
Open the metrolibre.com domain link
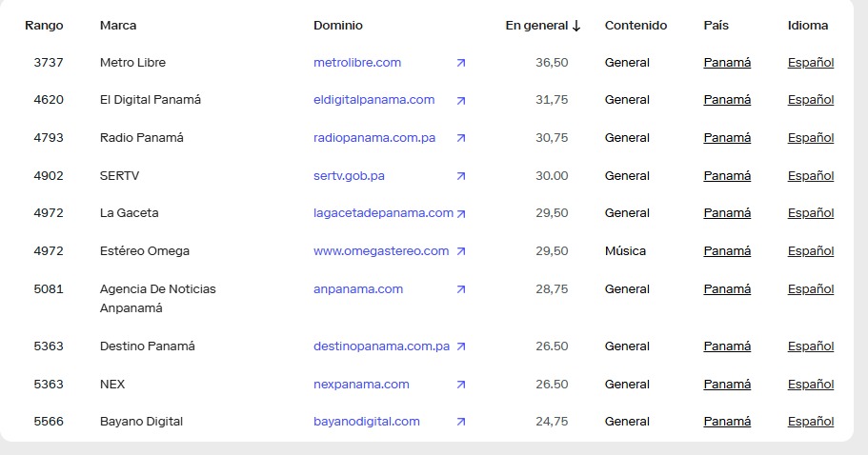coord(357,63)
